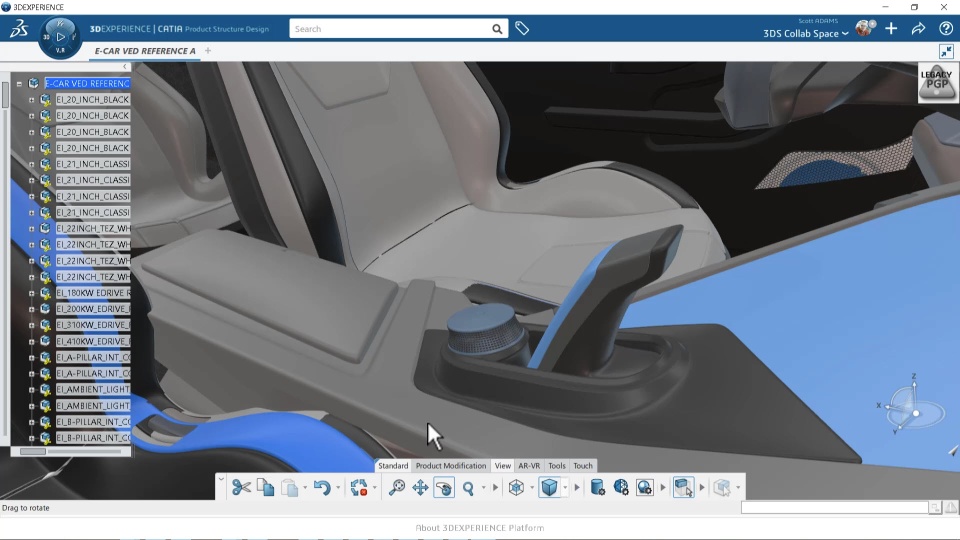Open the Help question mark icon
This screenshot has width=960, height=540.
click(x=945, y=28)
